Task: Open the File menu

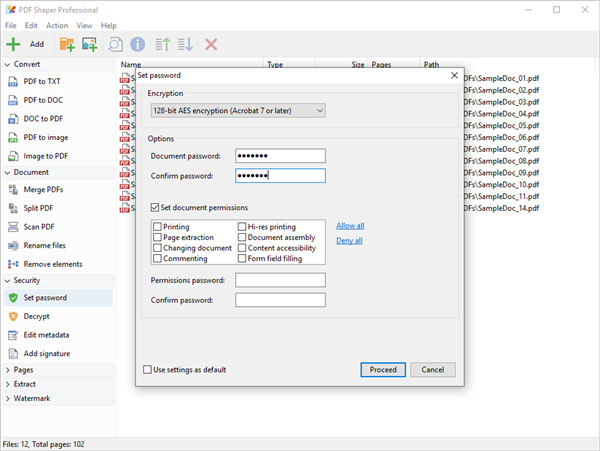Action: pyautogui.click(x=11, y=26)
